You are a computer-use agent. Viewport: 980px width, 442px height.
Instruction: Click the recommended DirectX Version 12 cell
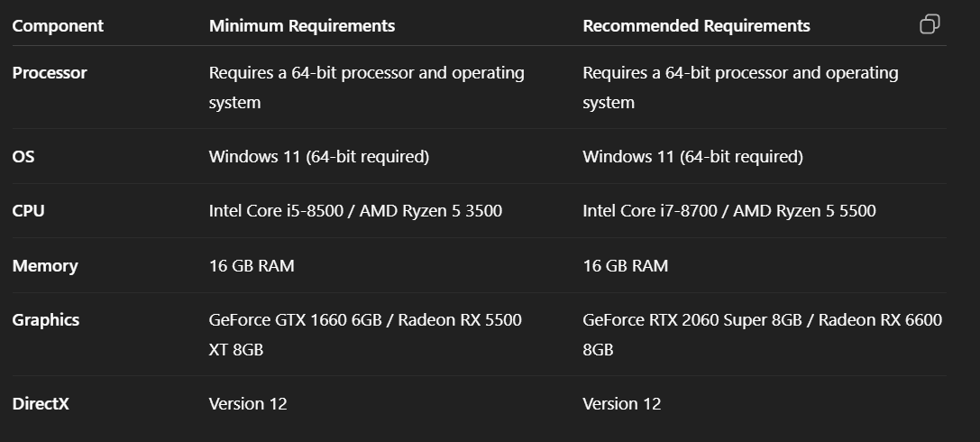tap(621, 404)
